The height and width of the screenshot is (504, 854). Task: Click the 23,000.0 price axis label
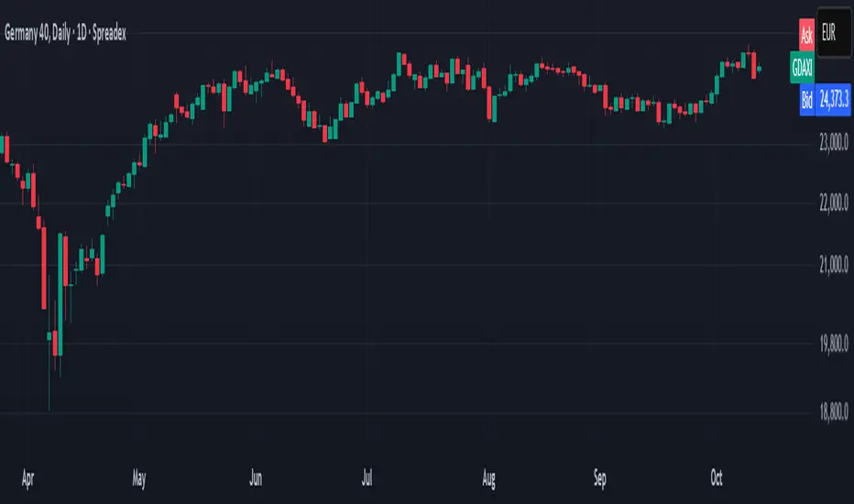point(834,143)
